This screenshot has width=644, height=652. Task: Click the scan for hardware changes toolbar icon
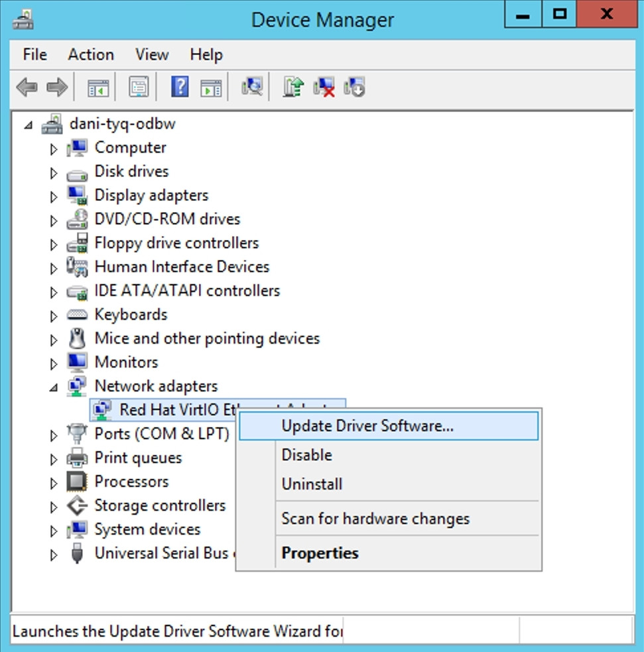pyautogui.click(x=252, y=88)
